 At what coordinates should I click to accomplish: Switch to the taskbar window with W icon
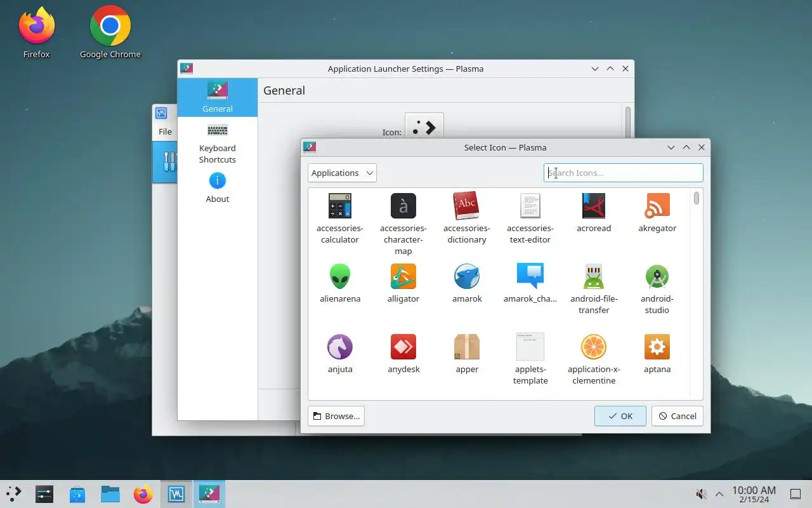(176, 493)
